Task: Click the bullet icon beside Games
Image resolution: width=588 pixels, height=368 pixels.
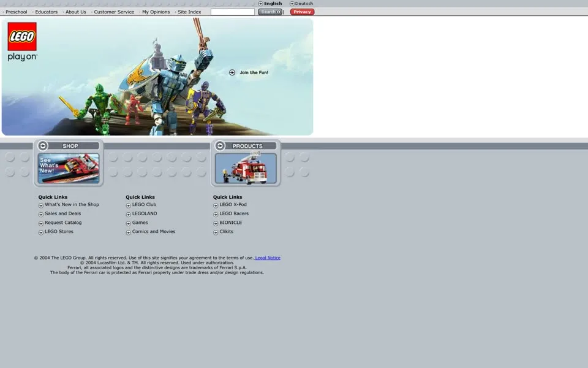Action: click(x=128, y=223)
